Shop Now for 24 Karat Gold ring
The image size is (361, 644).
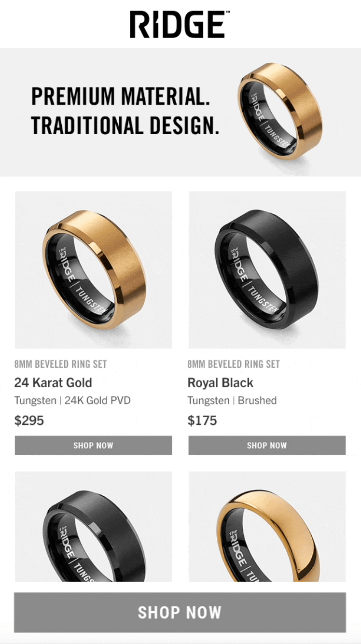point(94,446)
